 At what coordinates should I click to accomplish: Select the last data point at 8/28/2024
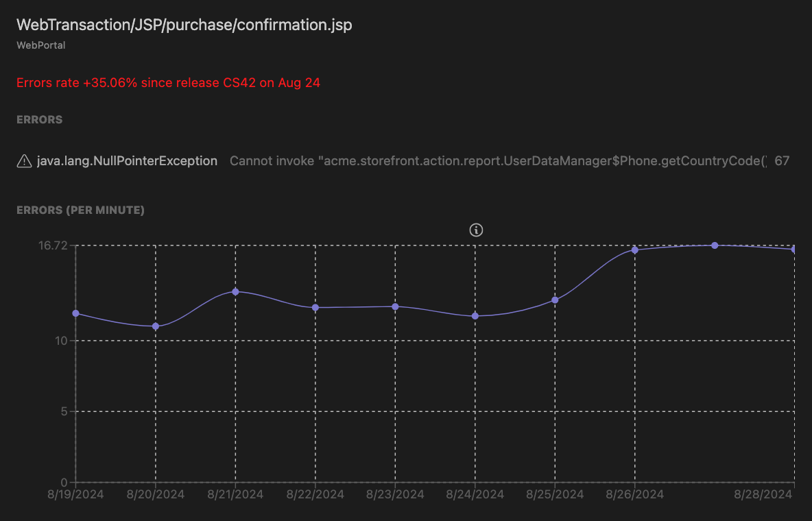793,250
